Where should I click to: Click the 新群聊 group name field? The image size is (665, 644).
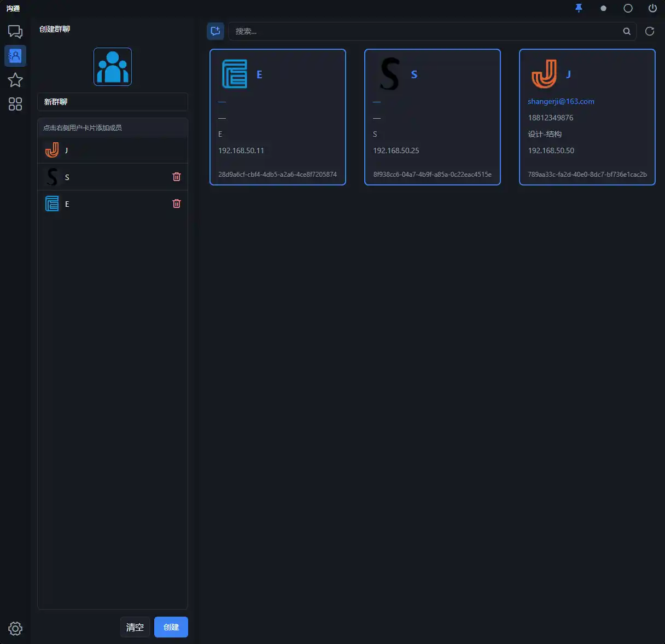click(113, 102)
